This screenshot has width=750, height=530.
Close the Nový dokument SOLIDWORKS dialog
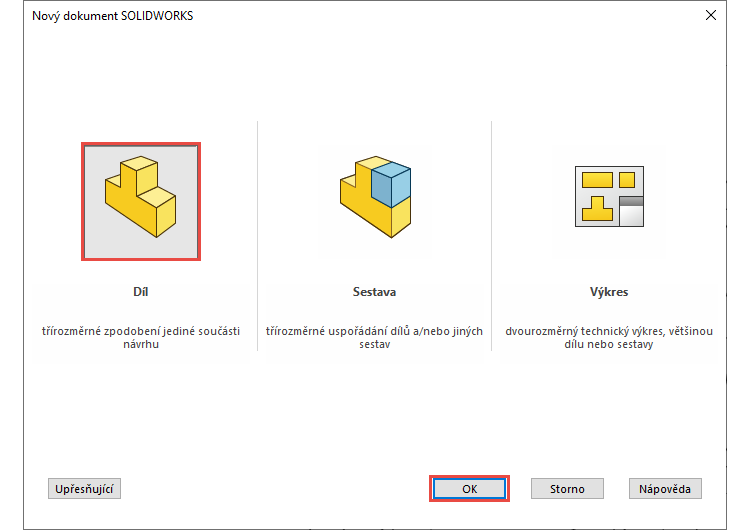tap(711, 15)
